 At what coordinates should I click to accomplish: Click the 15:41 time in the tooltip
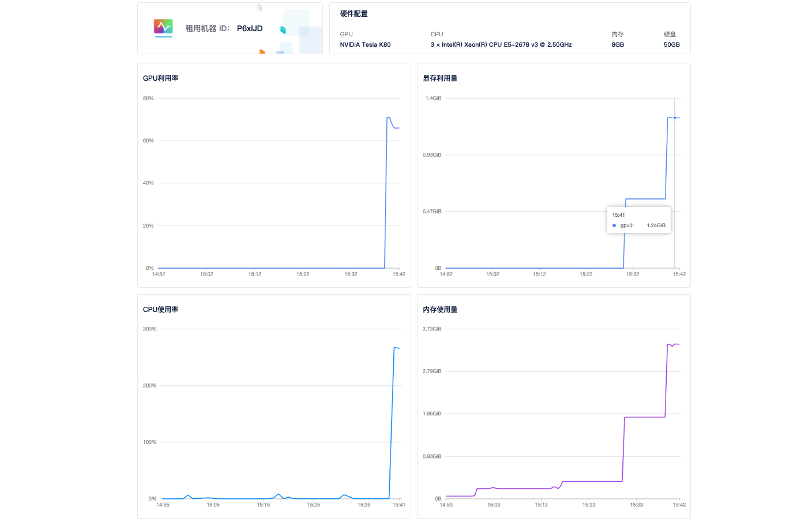618,215
